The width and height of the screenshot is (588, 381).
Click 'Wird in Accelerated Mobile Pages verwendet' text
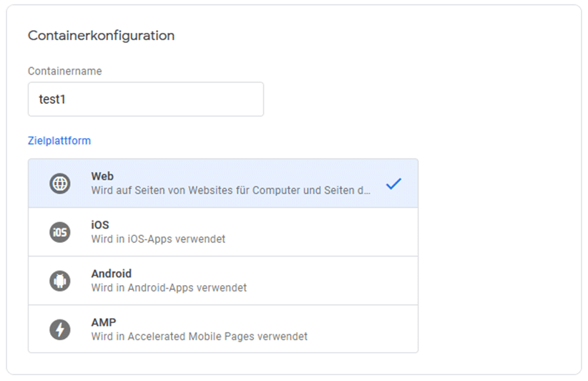point(199,337)
